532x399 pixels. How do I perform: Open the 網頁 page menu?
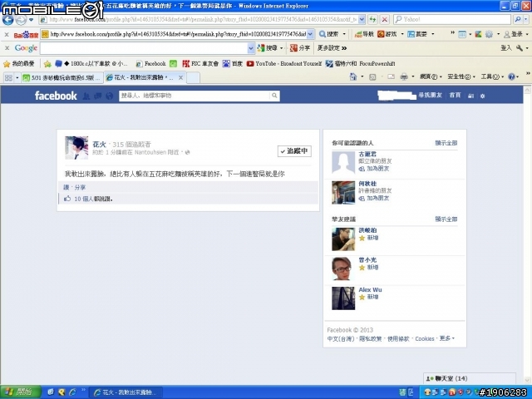[x=431, y=77]
